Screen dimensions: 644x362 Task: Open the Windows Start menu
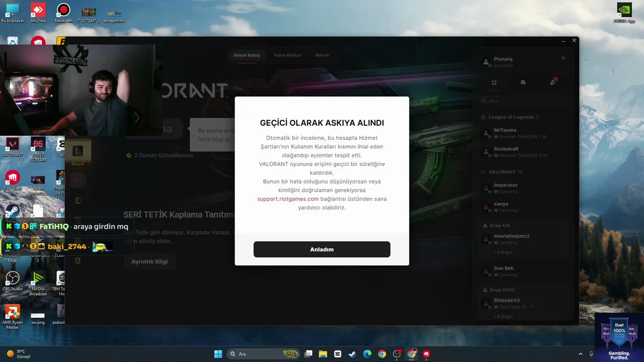(218, 354)
